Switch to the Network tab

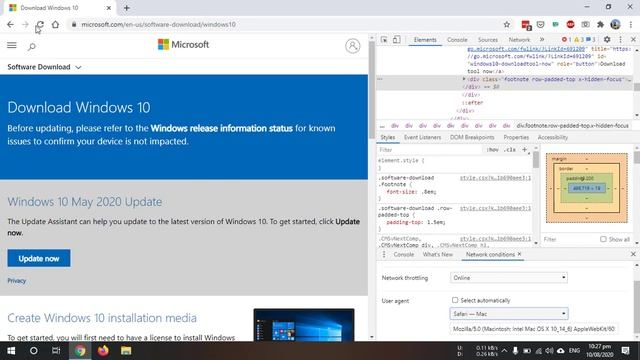tap(519, 40)
